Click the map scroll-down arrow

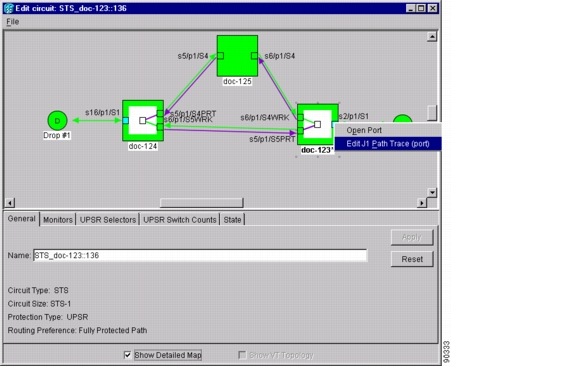[432, 192]
